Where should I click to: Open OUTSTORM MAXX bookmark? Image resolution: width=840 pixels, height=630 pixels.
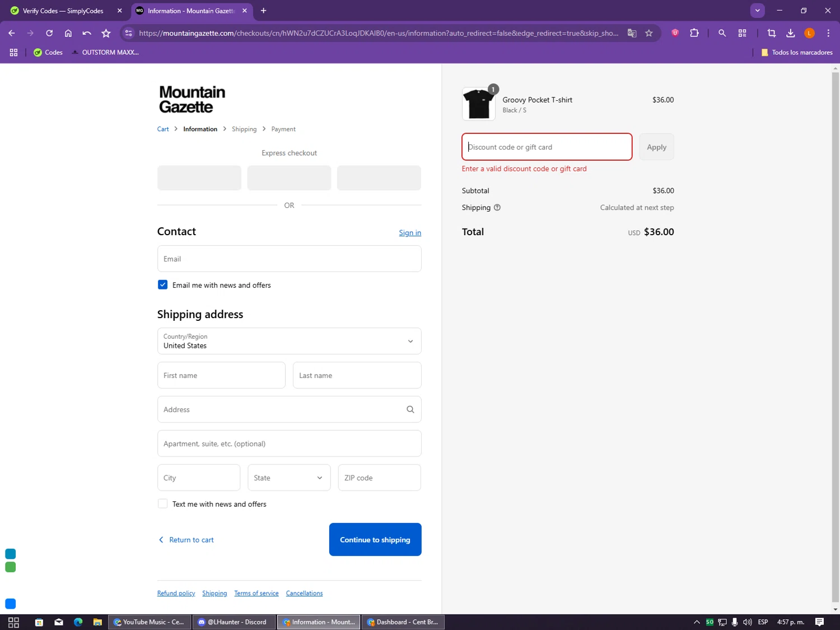(x=105, y=52)
